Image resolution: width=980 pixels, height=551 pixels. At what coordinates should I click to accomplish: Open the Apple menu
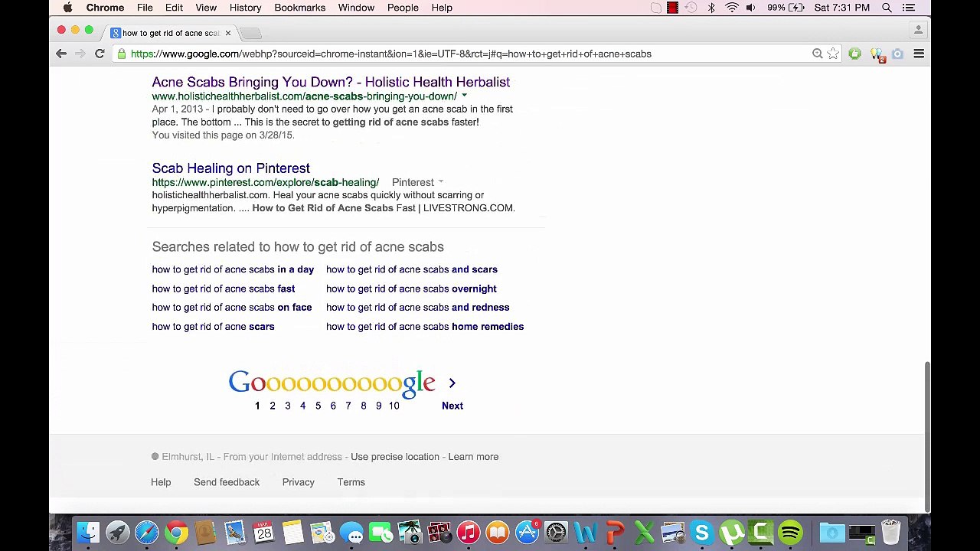pos(67,8)
